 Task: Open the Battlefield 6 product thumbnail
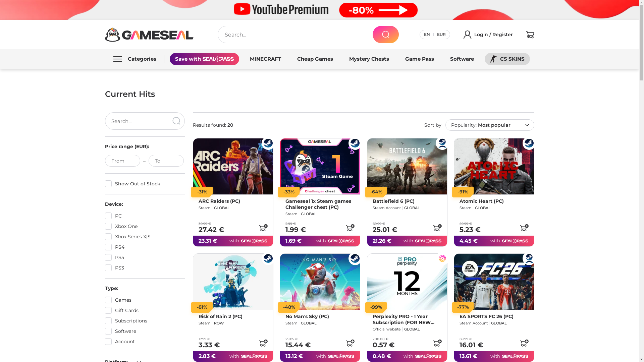(x=407, y=167)
